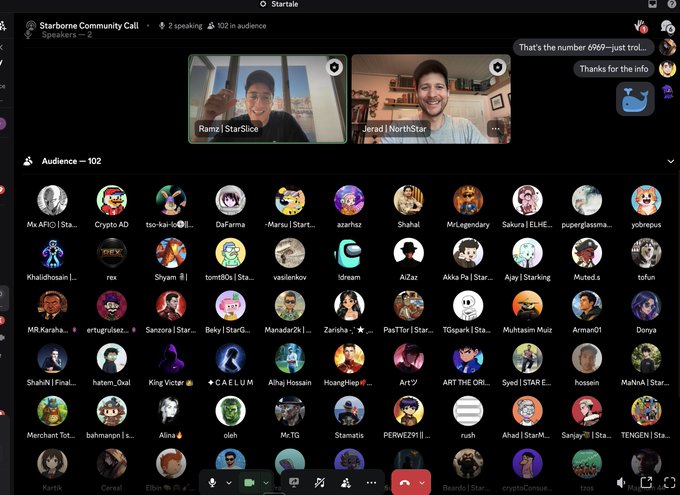Click the "2 speaking" indicator

[180, 26]
